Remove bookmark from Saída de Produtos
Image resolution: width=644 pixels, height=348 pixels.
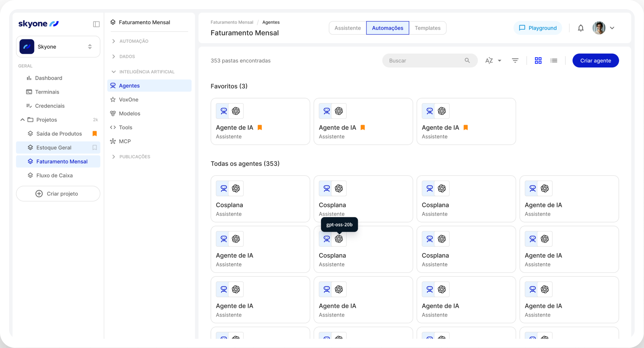95,133
